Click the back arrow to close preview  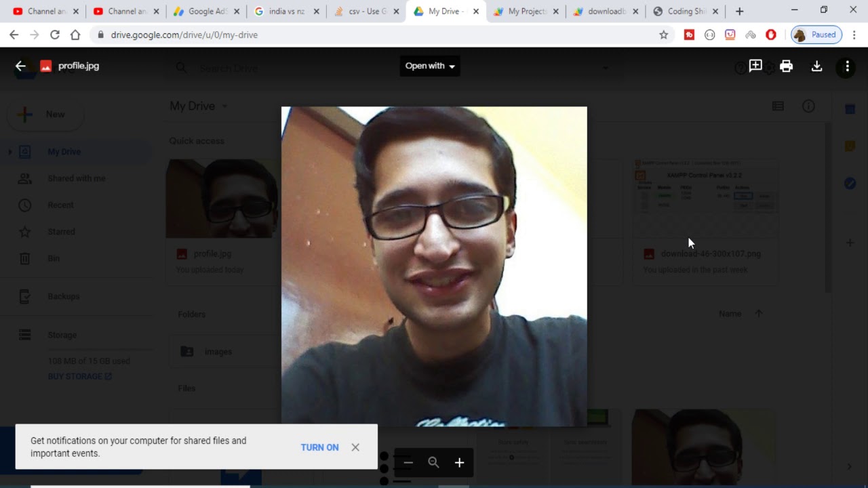click(x=20, y=66)
